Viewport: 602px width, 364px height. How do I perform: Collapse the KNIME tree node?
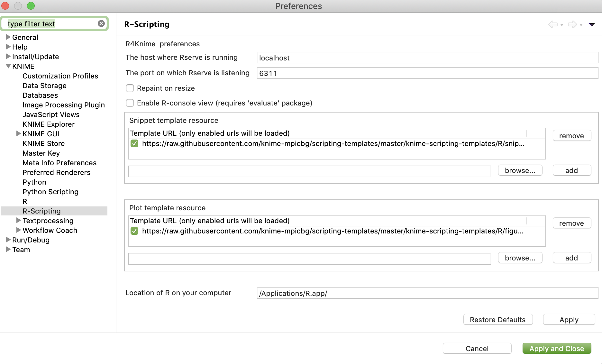pyautogui.click(x=8, y=66)
